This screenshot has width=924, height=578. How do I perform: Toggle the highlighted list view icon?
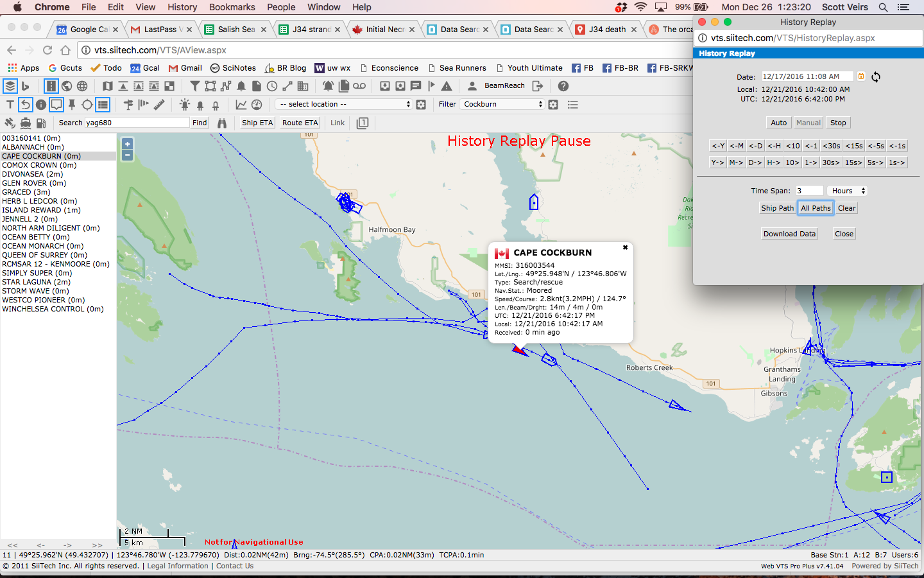click(103, 104)
